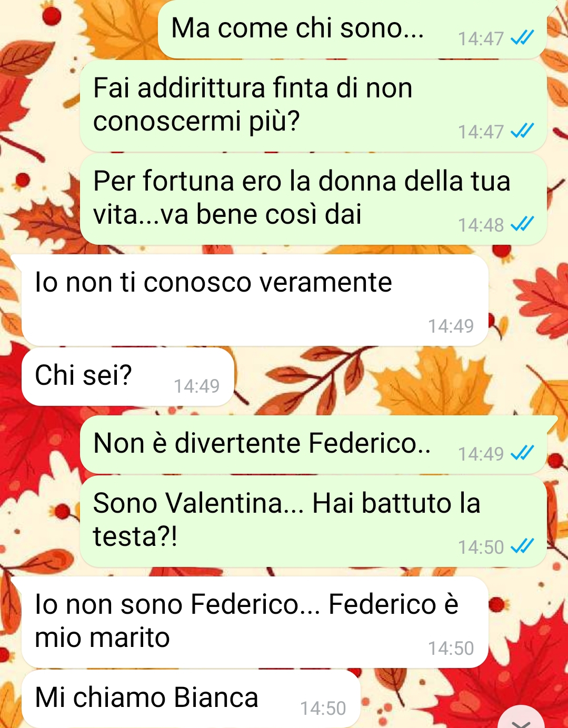Select 'Io non sono Federico' received message

pyautogui.click(x=255, y=622)
